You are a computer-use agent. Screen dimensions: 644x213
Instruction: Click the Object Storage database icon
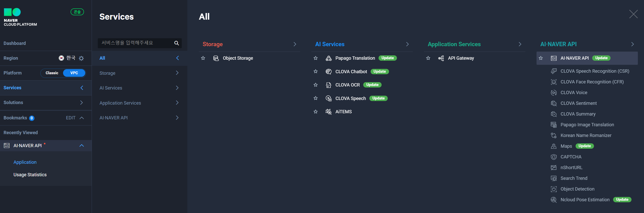click(x=216, y=58)
